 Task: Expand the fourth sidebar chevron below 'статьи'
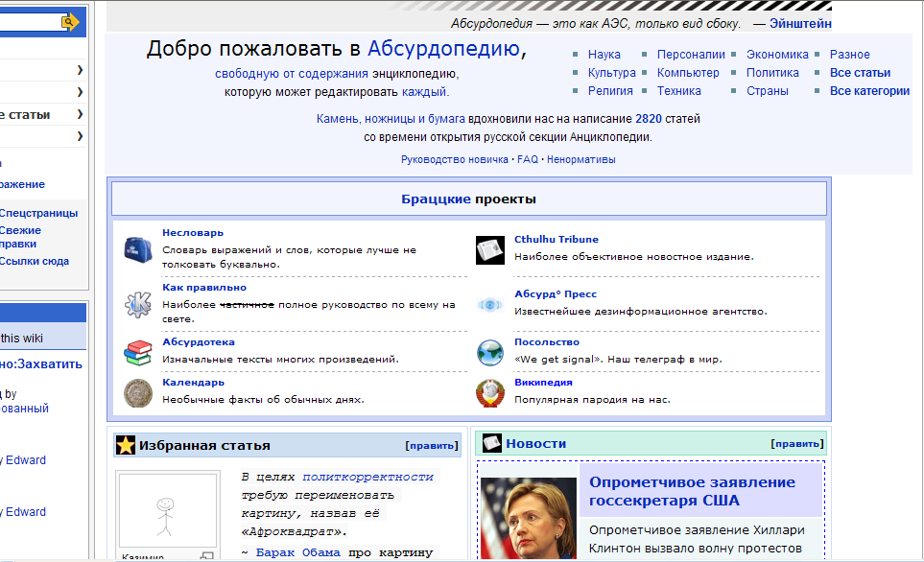tap(80, 137)
